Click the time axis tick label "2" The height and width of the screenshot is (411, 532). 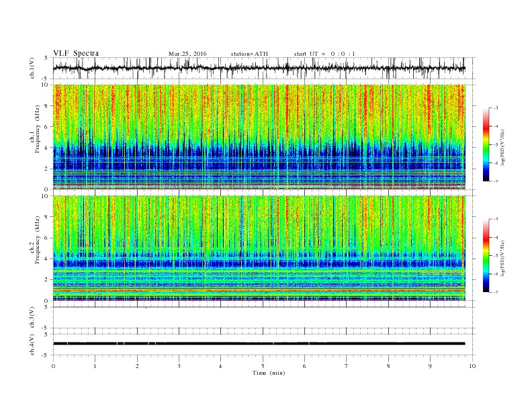coord(137,366)
